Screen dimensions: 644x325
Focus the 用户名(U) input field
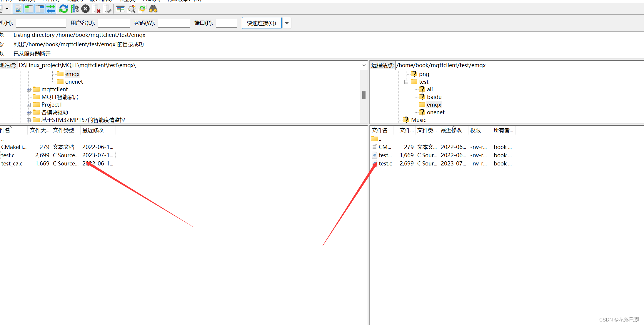click(114, 23)
